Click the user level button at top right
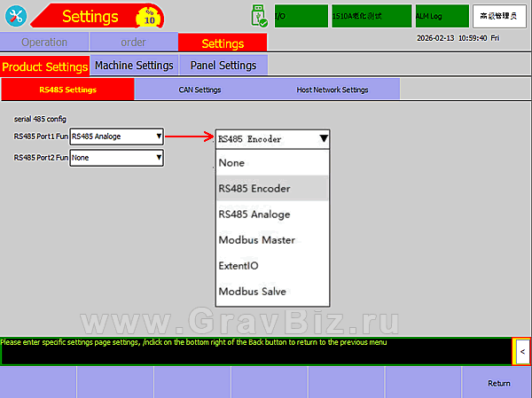 pyautogui.click(x=497, y=16)
